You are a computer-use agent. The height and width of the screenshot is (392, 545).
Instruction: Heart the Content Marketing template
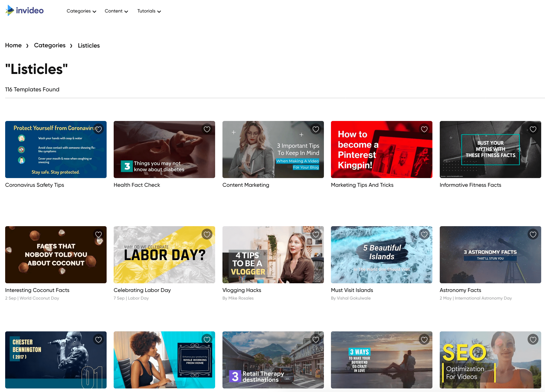point(316,129)
